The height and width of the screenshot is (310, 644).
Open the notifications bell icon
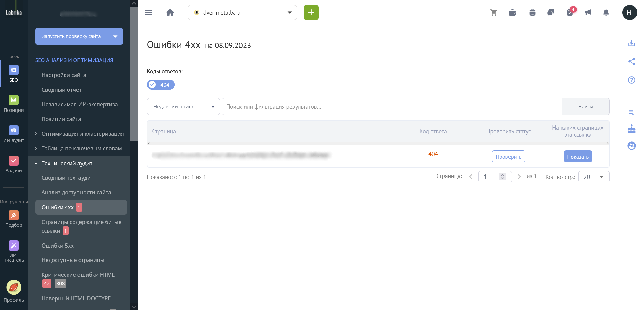[x=606, y=13]
